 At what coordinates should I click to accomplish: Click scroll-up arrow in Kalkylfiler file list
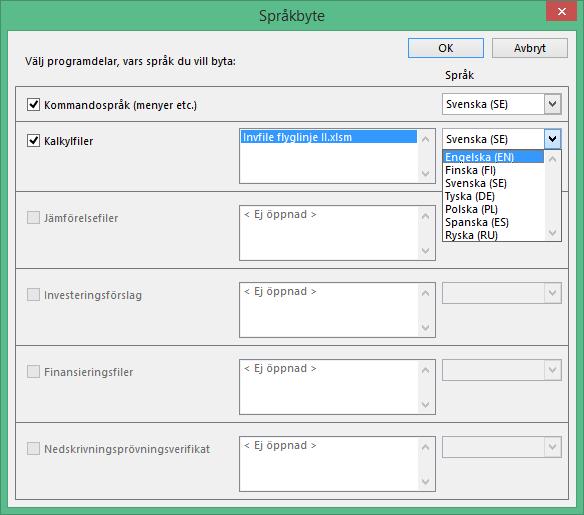click(425, 139)
